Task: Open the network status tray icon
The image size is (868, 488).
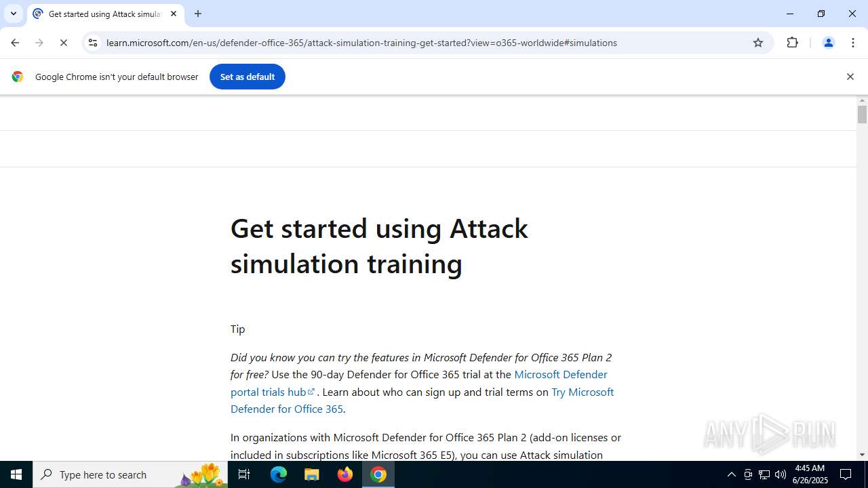Action: click(764, 474)
